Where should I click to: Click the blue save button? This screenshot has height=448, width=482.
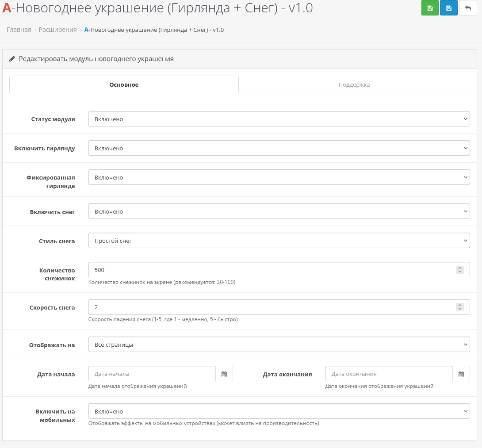pos(448,8)
